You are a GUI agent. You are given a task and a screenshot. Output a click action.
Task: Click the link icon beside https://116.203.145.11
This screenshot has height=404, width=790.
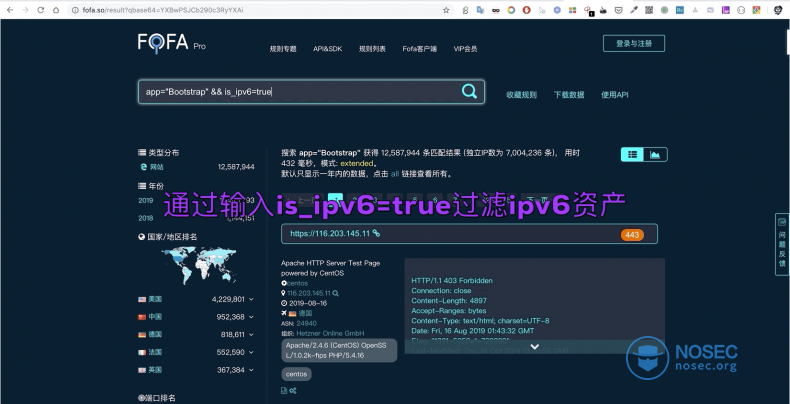[x=376, y=233]
